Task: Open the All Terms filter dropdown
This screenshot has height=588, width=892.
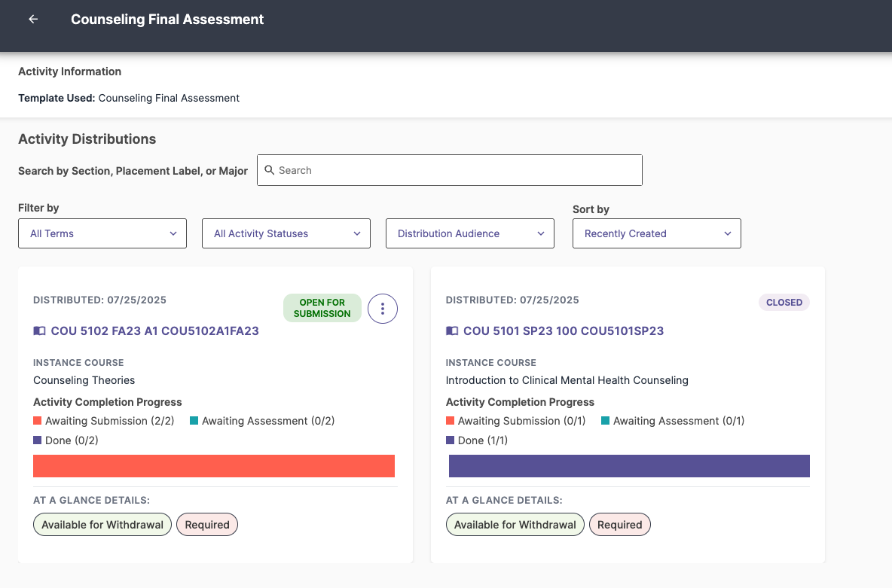Action: (x=102, y=233)
